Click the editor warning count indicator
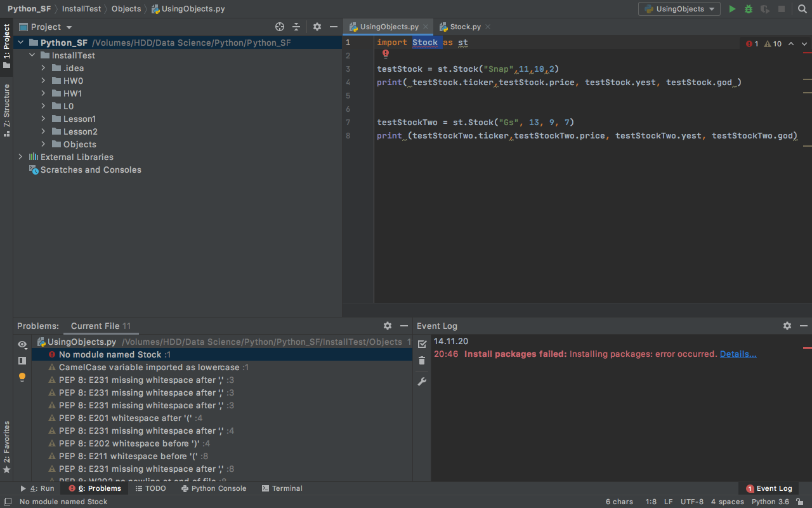This screenshot has height=508, width=812. 773,44
